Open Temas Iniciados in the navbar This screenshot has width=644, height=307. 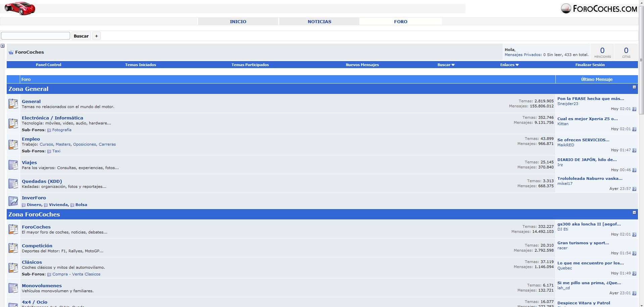141,65
